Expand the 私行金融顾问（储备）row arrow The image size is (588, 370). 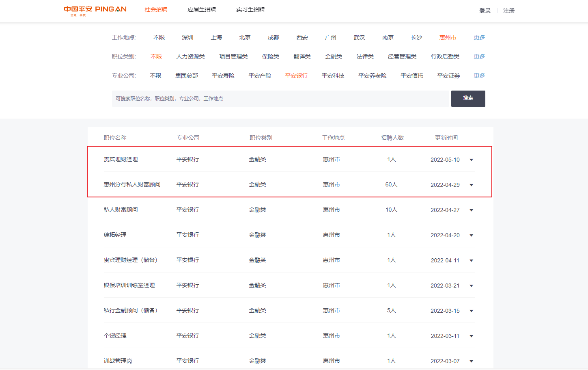pyautogui.click(x=472, y=311)
